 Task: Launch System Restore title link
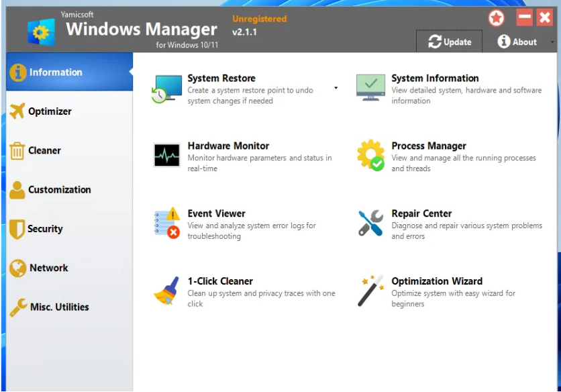click(x=221, y=78)
